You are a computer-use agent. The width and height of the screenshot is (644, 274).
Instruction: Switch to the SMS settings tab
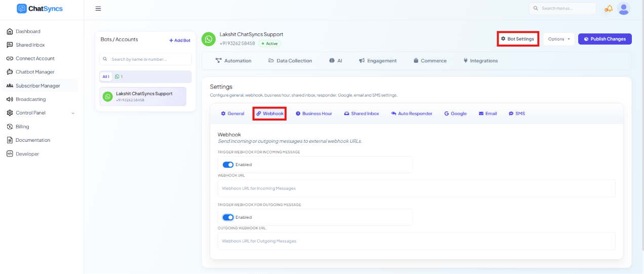[x=517, y=113]
